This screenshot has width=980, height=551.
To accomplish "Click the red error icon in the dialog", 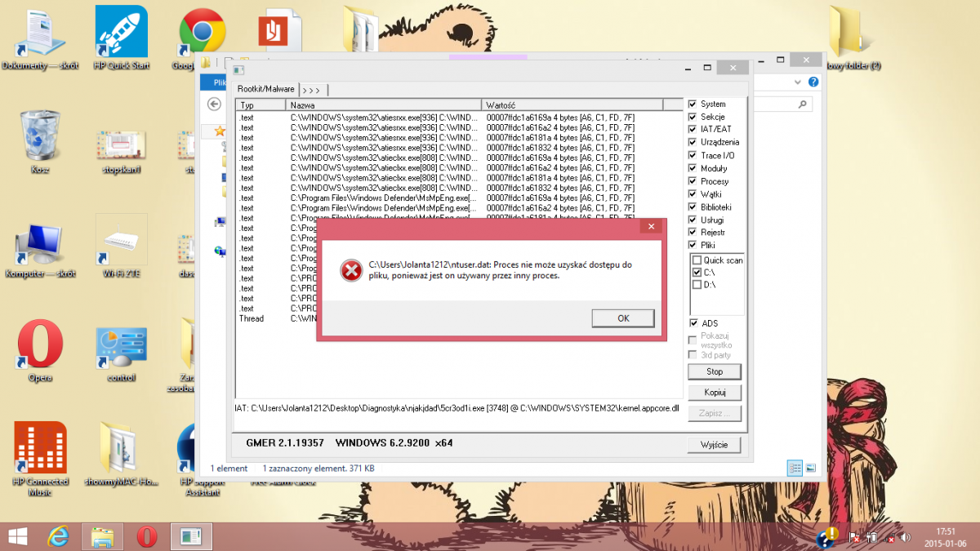I will click(x=351, y=270).
